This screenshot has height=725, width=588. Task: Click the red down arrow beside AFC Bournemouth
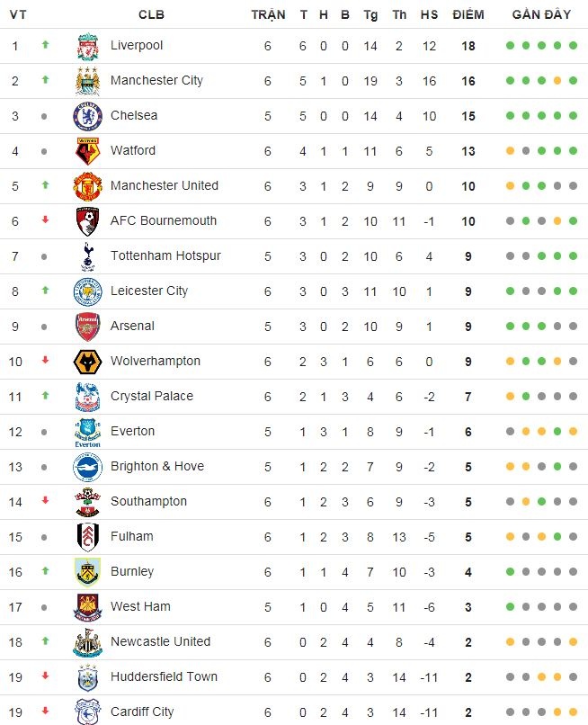[45, 220]
